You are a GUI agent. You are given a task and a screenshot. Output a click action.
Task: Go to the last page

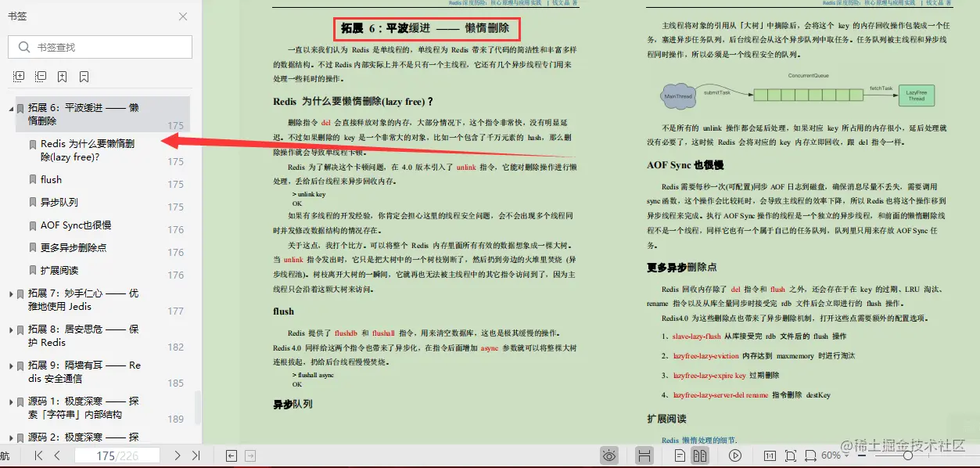click(x=196, y=455)
